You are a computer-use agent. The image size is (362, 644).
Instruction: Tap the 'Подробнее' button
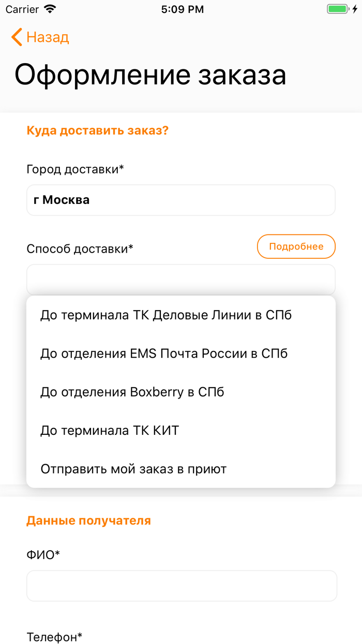click(x=296, y=246)
